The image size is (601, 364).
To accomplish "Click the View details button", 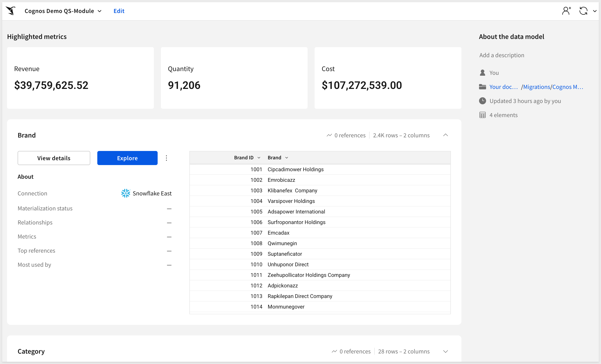I will pos(54,158).
